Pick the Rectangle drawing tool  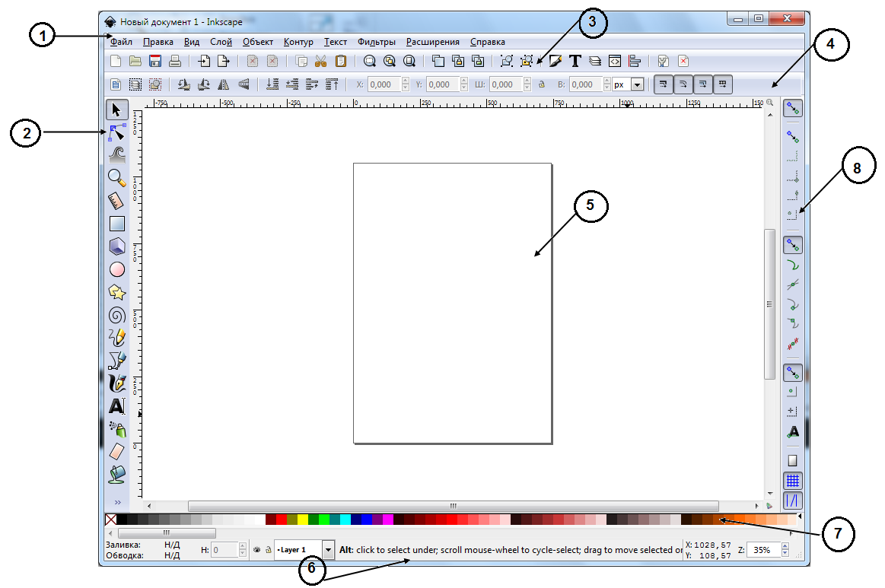pyautogui.click(x=116, y=224)
